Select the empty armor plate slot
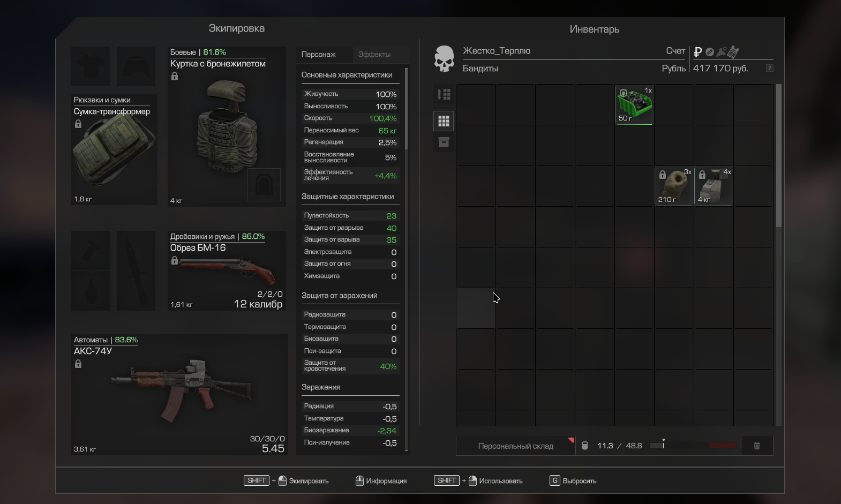This screenshot has width=841, height=504. pyautogui.click(x=264, y=185)
